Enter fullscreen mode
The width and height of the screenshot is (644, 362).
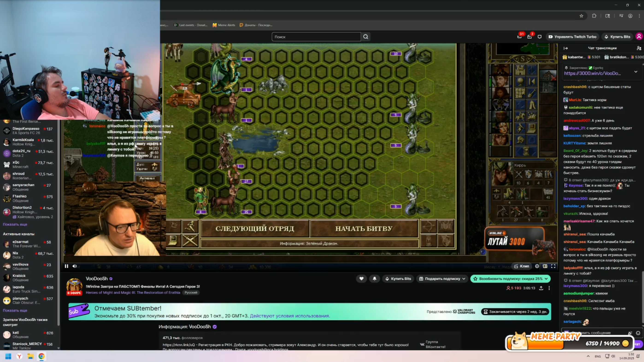pos(553,266)
